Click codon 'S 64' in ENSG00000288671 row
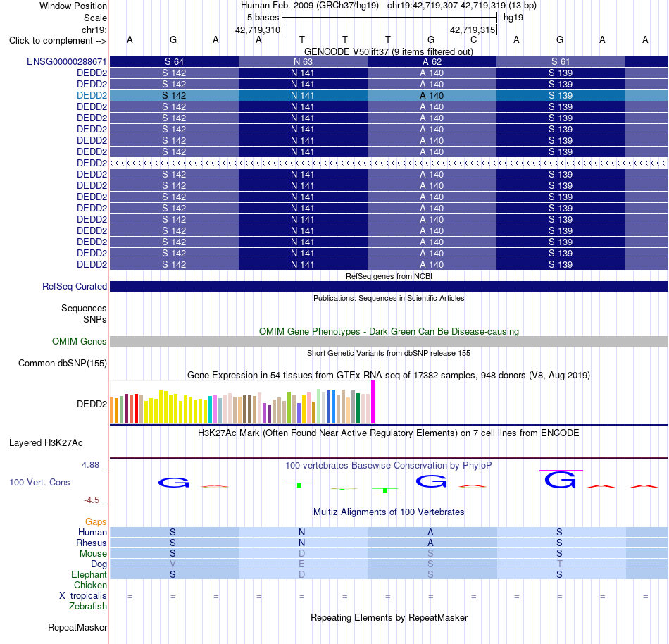The height and width of the screenshot is (644, 669). click(174, 61)
